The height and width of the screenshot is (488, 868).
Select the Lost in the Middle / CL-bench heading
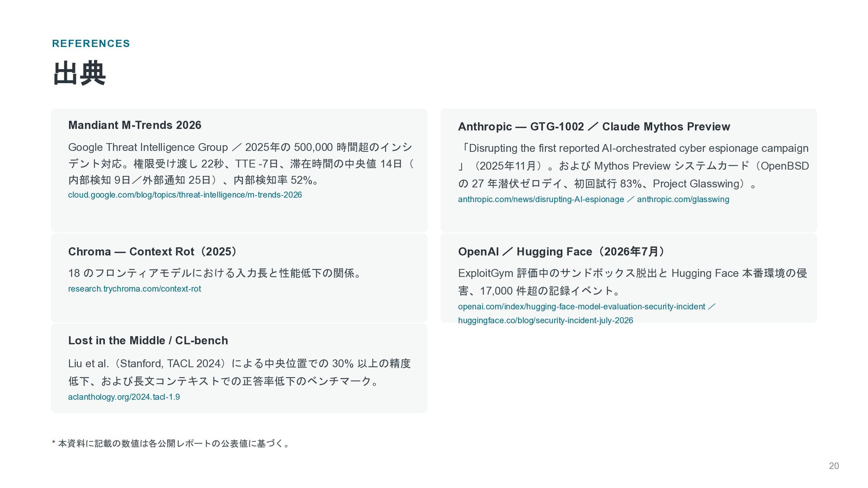[x=148, y=341]
